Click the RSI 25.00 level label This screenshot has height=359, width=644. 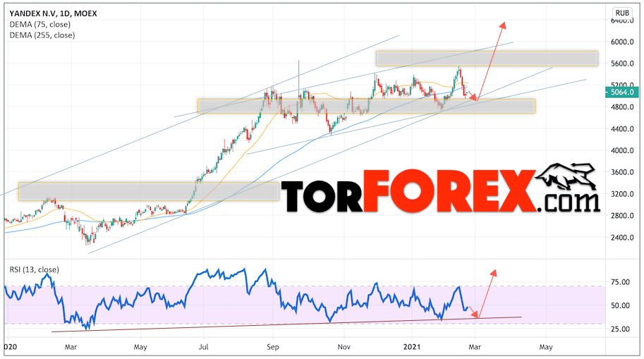[x=620, y=329]
